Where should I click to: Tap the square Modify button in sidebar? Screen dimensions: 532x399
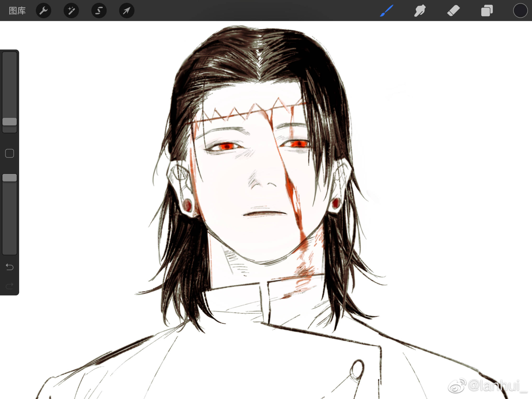point(10,153)
